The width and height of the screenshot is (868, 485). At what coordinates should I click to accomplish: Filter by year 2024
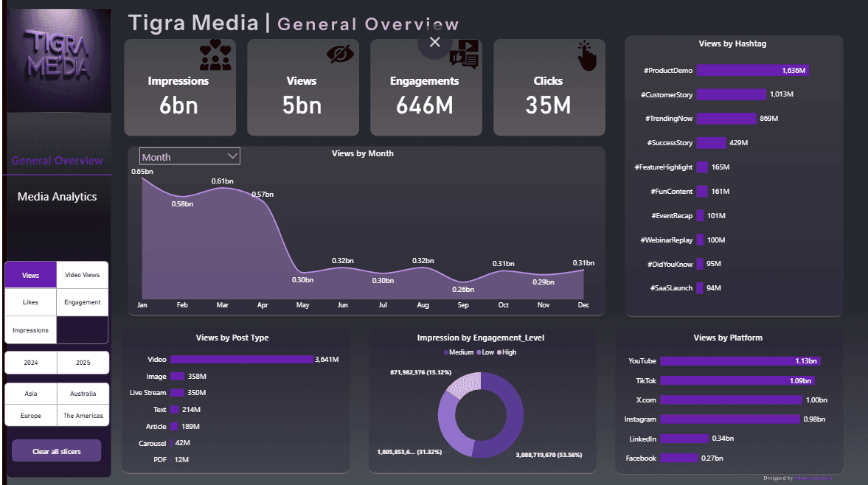coord(30,363)
